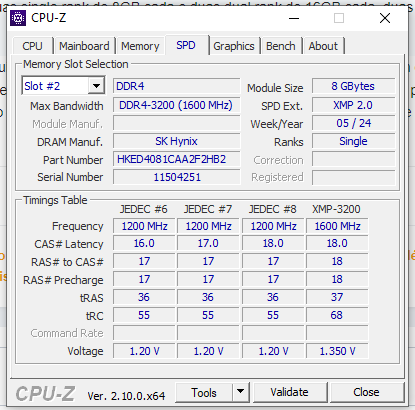
Task: Click the 05 / 24 Week/Year value
Action: [x=353, y=123]
